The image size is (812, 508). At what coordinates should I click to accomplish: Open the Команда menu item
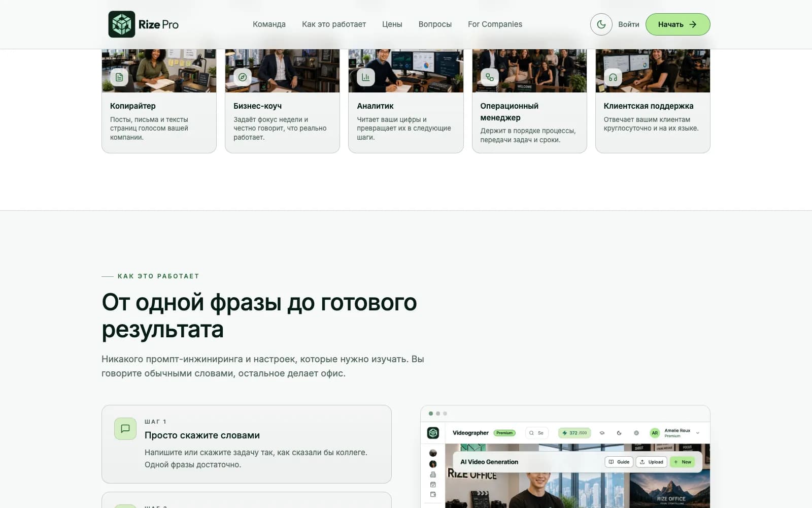269,24
